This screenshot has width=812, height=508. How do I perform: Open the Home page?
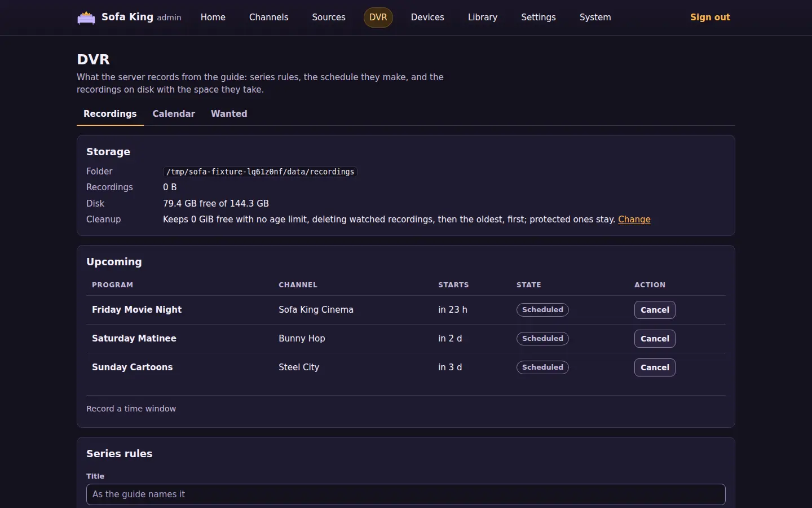(213, 17)
